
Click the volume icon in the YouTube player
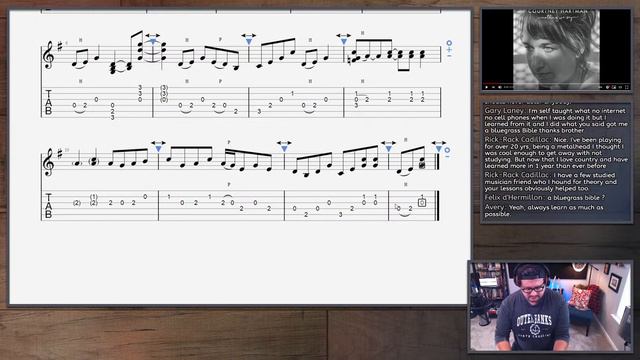coord(500,87)
